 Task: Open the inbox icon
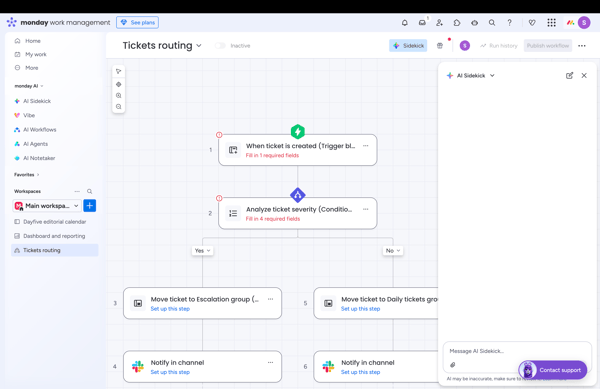click(422, 23)
